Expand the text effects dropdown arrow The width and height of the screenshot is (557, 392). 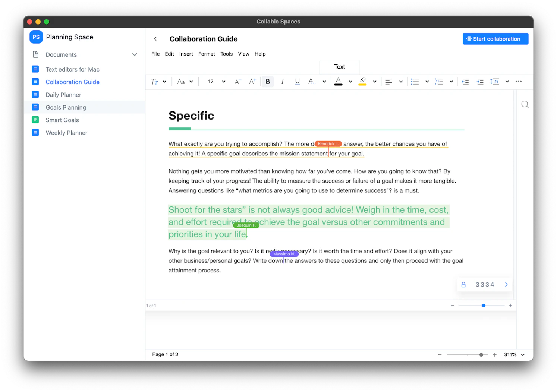pos(324,82)
